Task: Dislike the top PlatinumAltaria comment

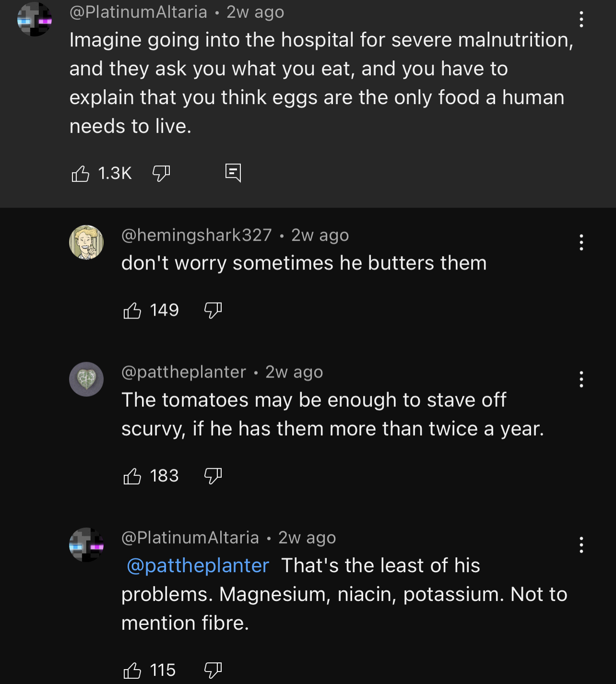Action: [x=161, y=173]
